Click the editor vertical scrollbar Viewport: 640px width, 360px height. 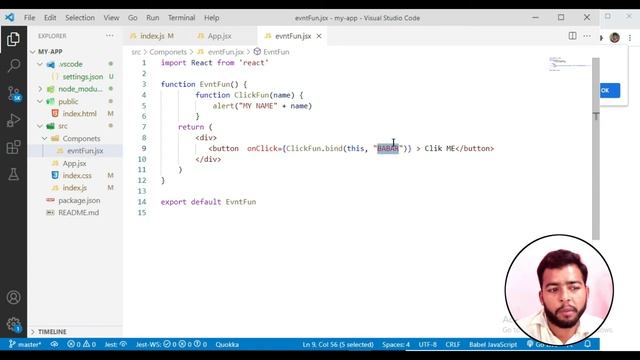tap(596, 149)
